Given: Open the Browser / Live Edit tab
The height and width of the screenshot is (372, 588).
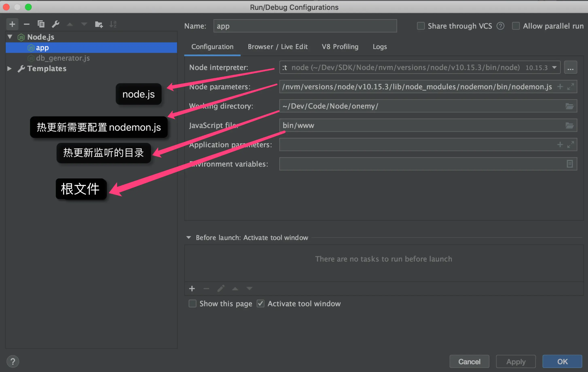Looking at the screenshot, I should pyautogui.click(x=277, y=47).
